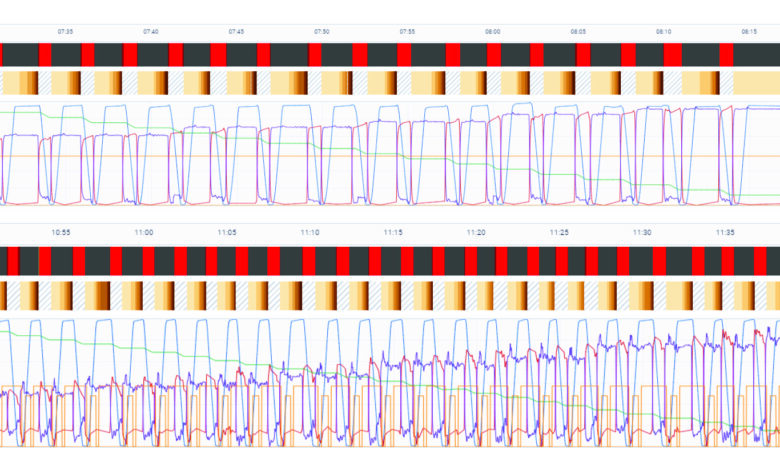Screen dimensions: 780x470
Task: Select the 08:15 time marker
Action: point(749,32)
